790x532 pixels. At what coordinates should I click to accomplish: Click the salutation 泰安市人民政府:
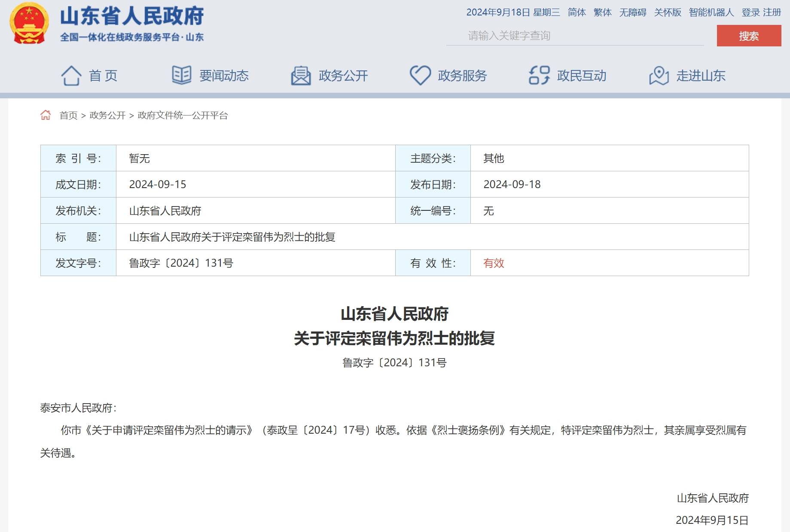pyautogui.click(x=78, y=408)
